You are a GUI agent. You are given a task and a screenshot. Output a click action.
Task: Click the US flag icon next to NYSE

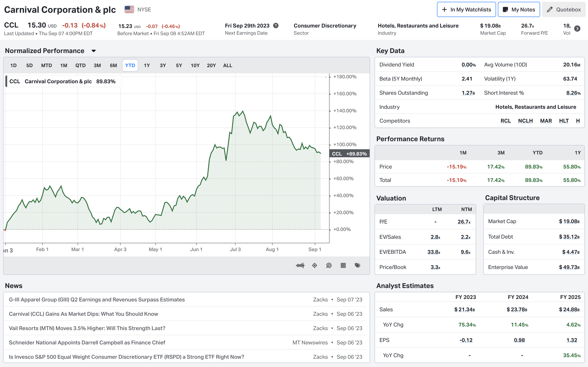pyautogui.click(x=129, y=9)
